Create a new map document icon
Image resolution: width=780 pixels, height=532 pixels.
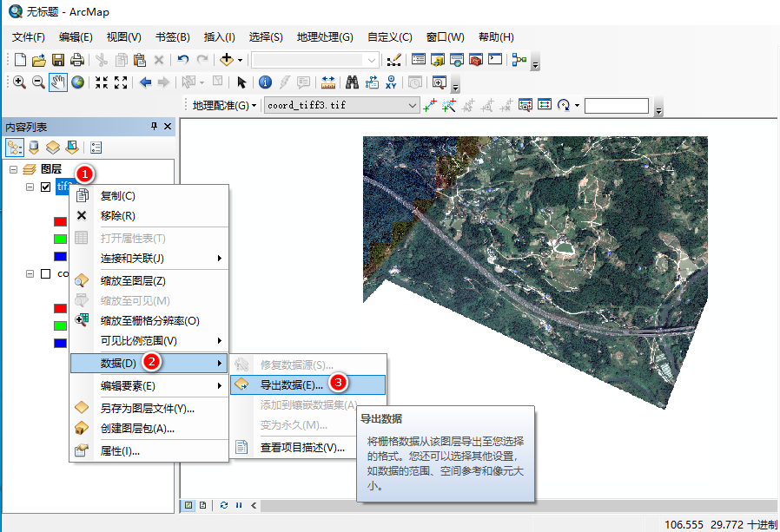coord(20,60)
